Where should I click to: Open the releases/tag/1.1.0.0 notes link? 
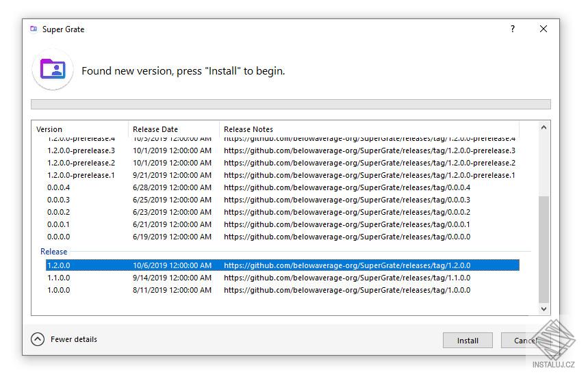click(x=347, y=278)
